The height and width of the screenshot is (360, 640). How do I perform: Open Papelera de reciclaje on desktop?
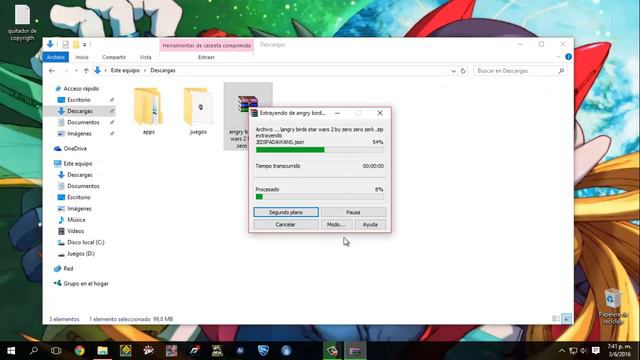[613, 307]
